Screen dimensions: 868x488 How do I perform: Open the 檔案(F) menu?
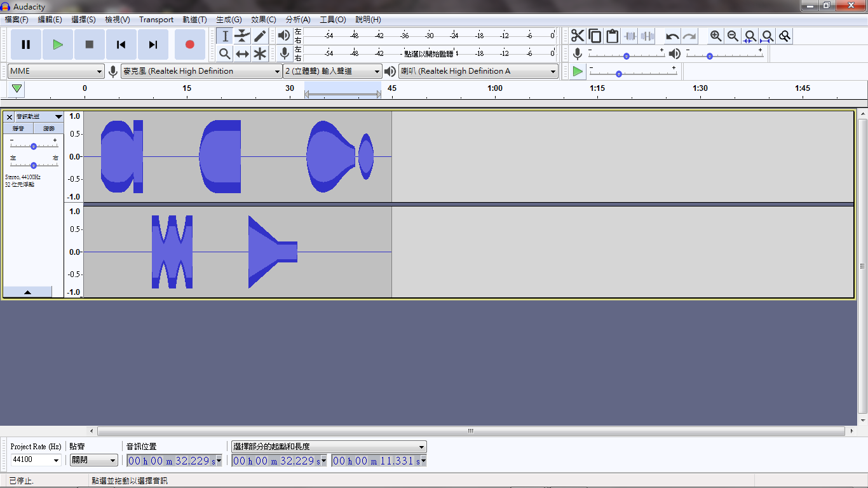[17, 20]
